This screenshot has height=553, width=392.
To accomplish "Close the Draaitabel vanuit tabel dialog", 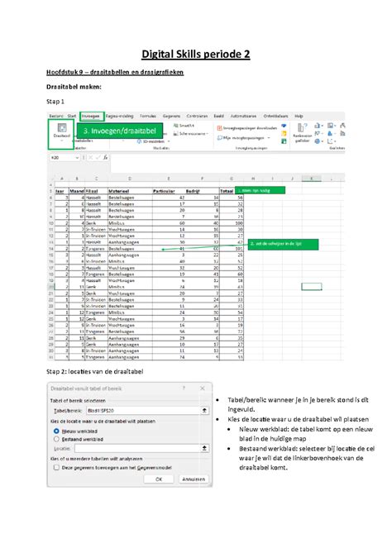I will tap(203, 389).
